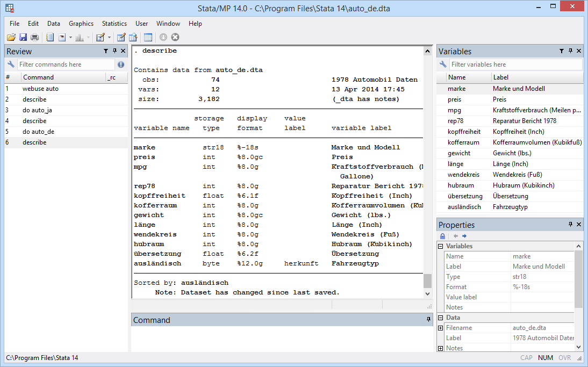
Task: Open the Viewer eye icon
Action: coord(62,37)
